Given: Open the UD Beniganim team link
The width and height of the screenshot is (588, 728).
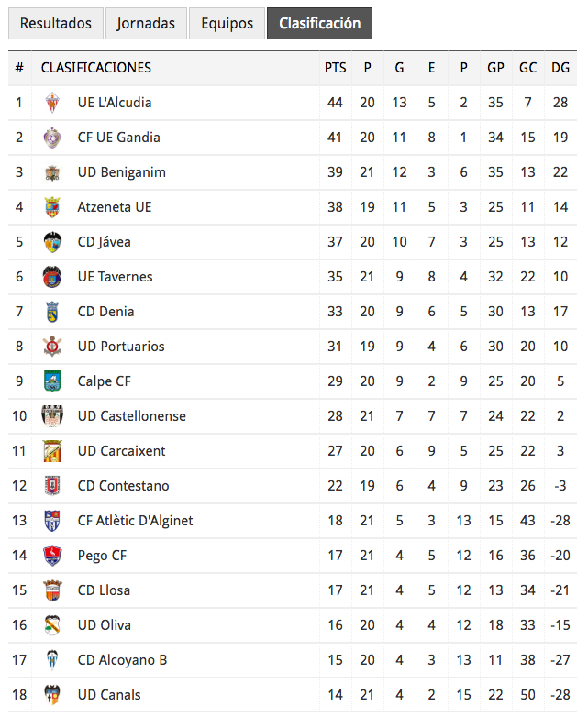Looking at the screenshot, I should coord(122,172).
